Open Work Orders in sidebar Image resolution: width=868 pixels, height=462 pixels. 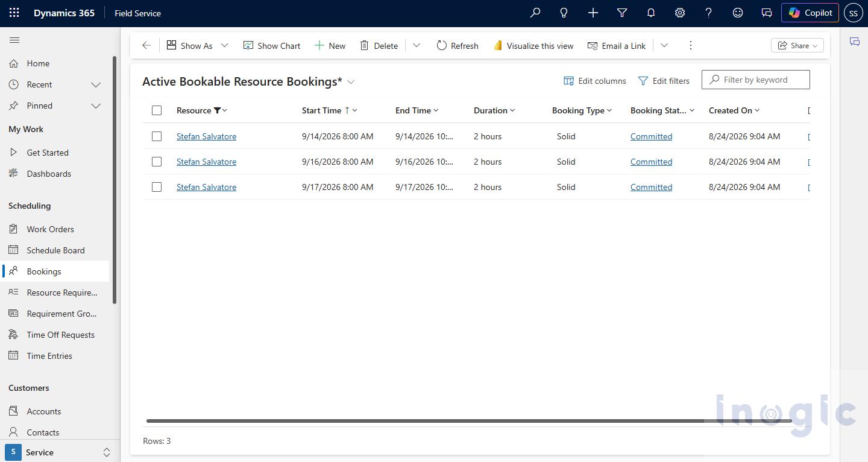tap(55, 229)
